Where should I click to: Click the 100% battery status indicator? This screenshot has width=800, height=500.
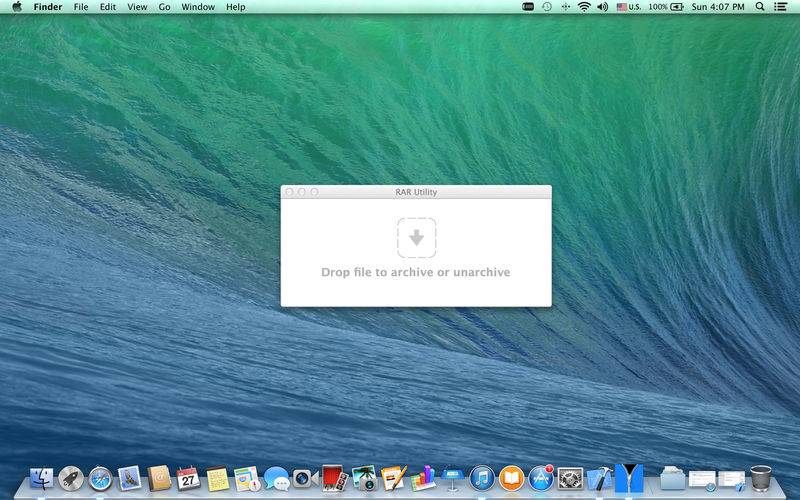point(666,7)
